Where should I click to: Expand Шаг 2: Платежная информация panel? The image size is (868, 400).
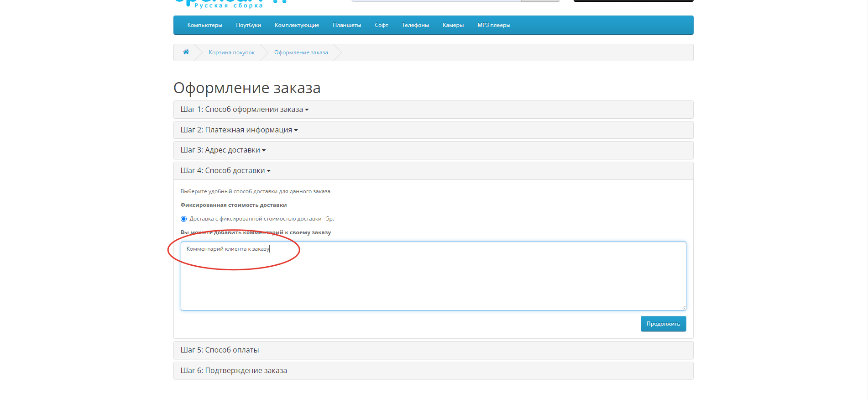coord(239,130)
